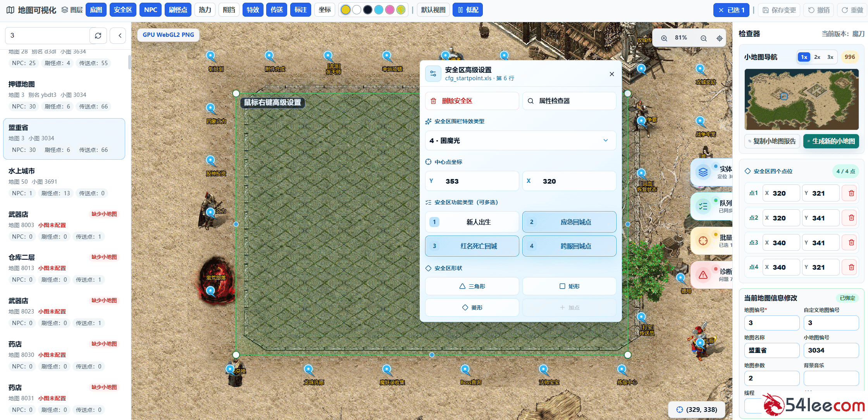
Task: Click the 四象之力 NPC map marker
Action: click(211, 109)
